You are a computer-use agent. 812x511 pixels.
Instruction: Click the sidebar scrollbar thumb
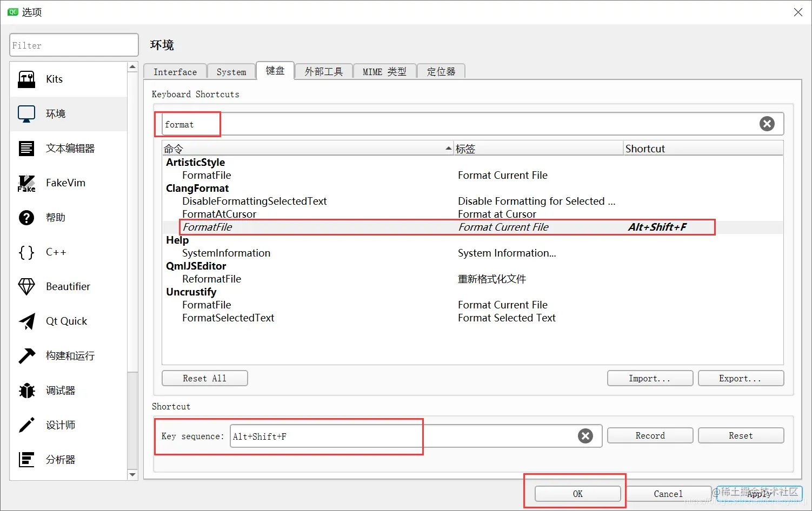pyautogui.click(x=132, y=222)
